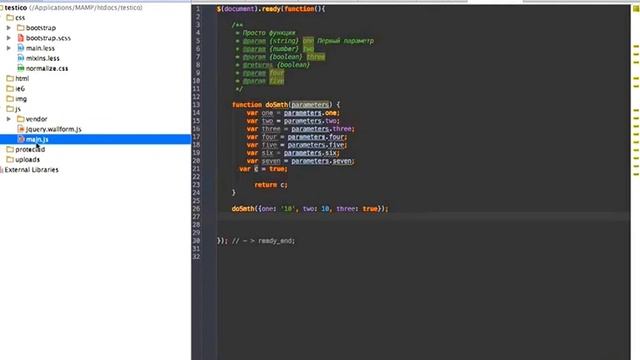Click the doSmth function name on line 13
The image size is (640, 360).
(276, 105)
